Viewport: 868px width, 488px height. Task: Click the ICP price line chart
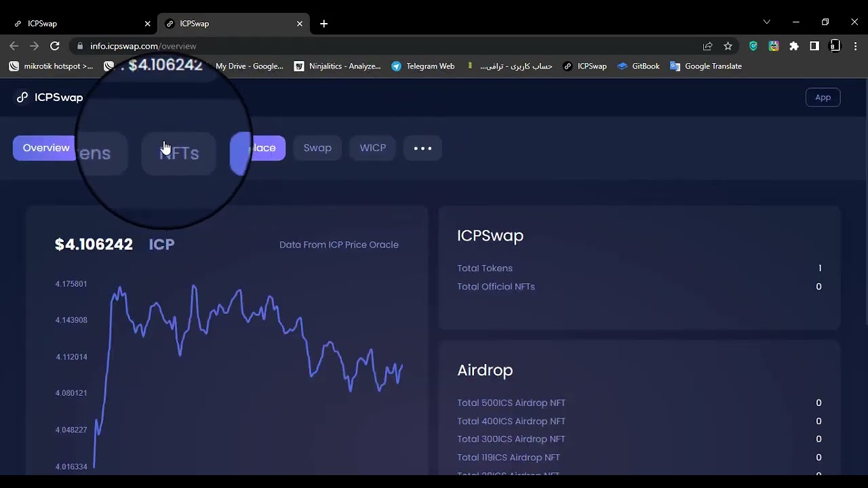(248, 376)
